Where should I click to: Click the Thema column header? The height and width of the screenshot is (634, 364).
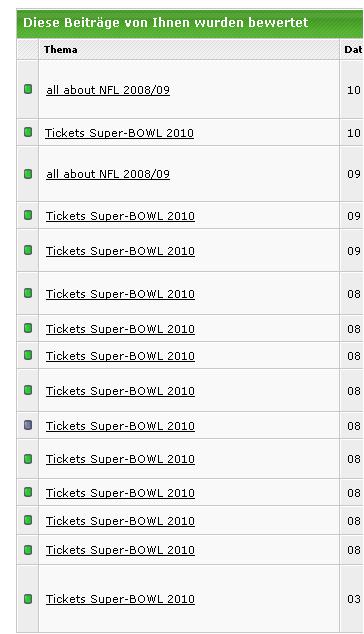[x=61, y=50]
